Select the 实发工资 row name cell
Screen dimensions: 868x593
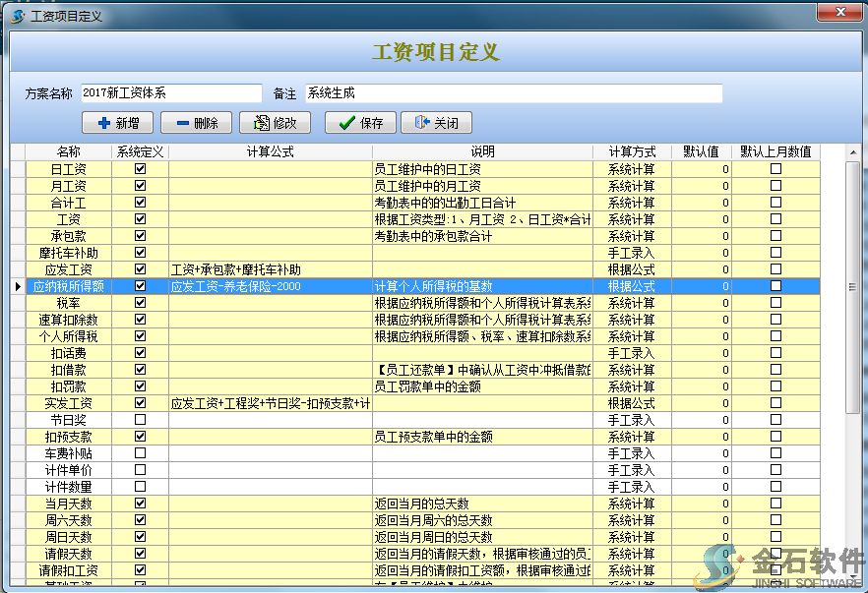68,403
